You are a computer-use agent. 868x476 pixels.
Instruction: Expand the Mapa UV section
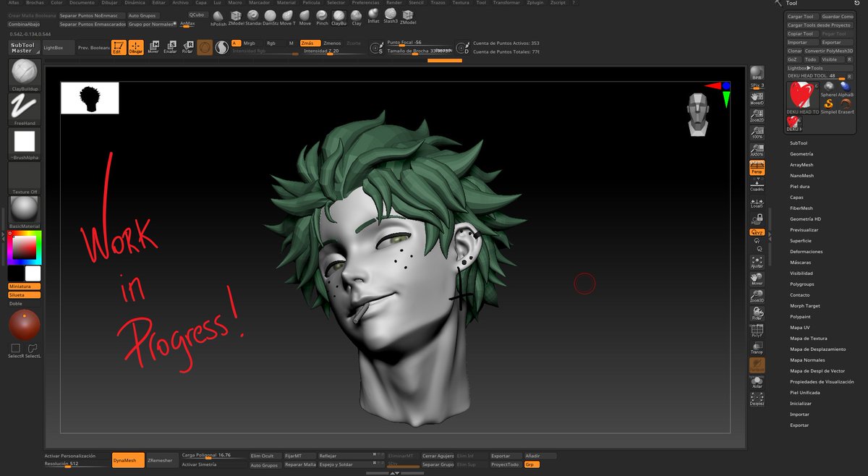(x=800, y=328)
